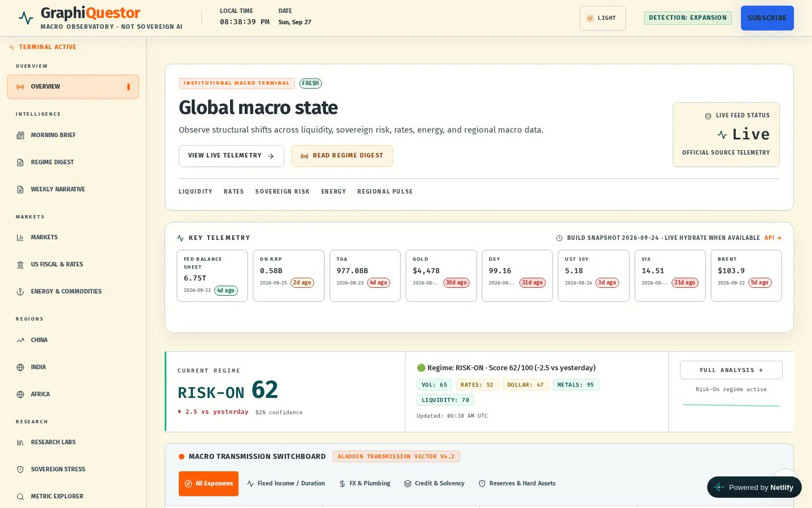812x508 pixels.
Task: Click the China trend line icon
Action: tap(20, 340)
